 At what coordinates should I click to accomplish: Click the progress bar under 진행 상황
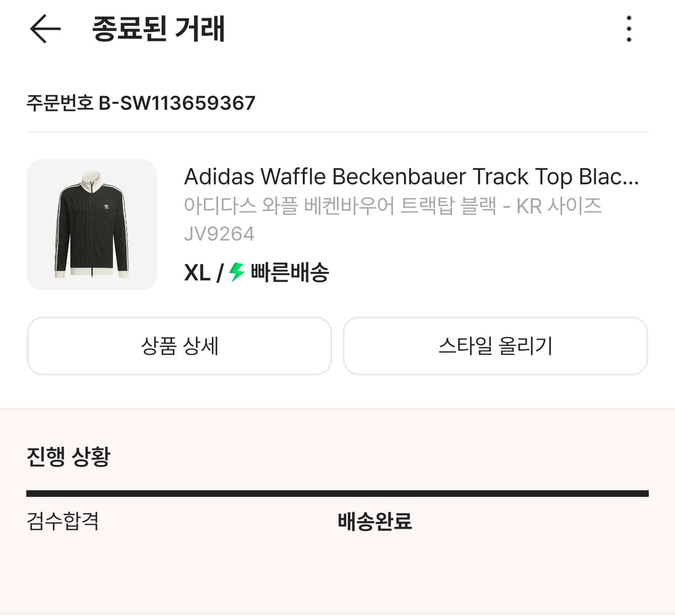[x=337, y=493]
